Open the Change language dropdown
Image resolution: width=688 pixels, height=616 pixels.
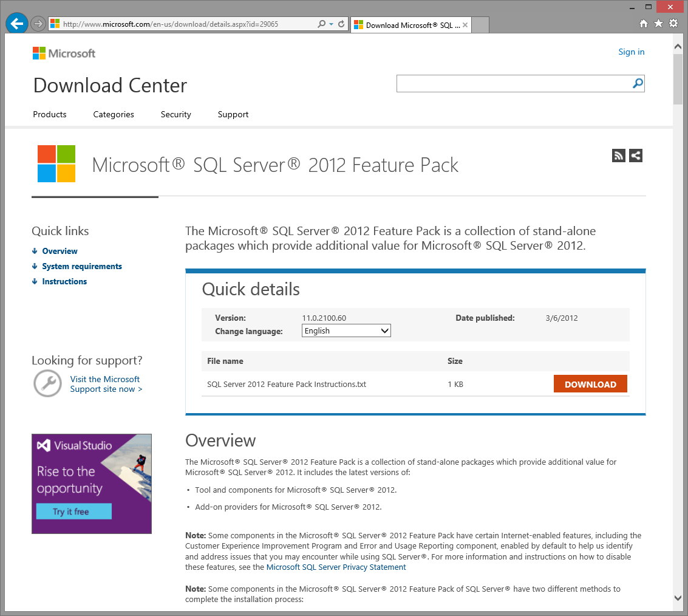click(346, 331)
